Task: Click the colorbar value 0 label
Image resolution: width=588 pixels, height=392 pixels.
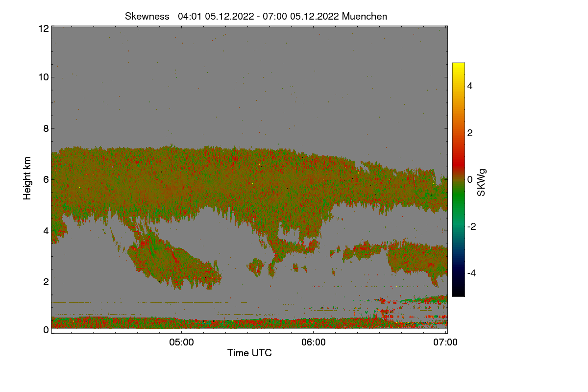Action: tap(471, 179)
